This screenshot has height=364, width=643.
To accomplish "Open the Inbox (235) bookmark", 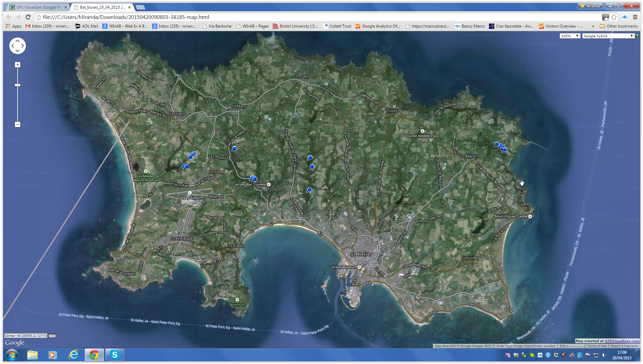I will (174, 26).
